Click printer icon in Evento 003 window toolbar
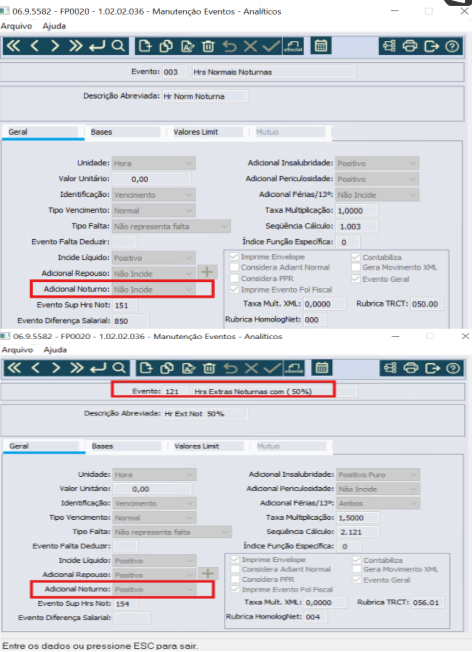The height and width of the screenshot is (652, 472). click(x=410, y=46)
